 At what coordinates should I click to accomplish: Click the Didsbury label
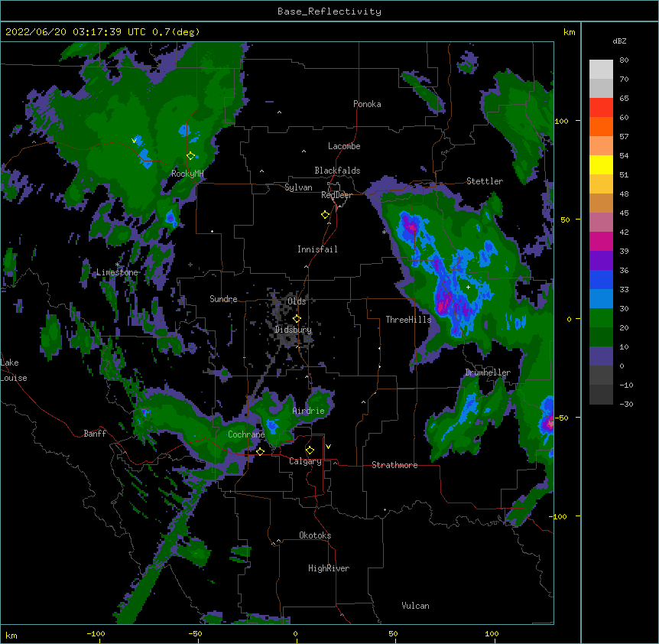click(294, 330)
